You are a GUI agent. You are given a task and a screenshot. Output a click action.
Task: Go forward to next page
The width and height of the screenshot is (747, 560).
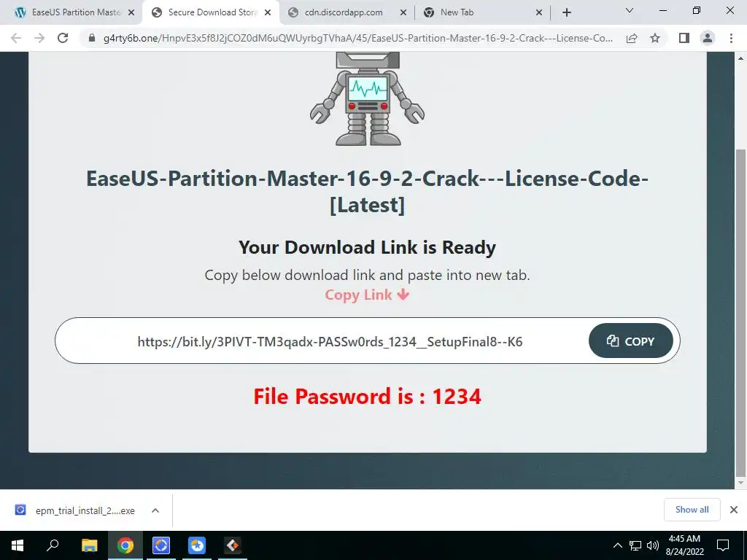point(39,38)
